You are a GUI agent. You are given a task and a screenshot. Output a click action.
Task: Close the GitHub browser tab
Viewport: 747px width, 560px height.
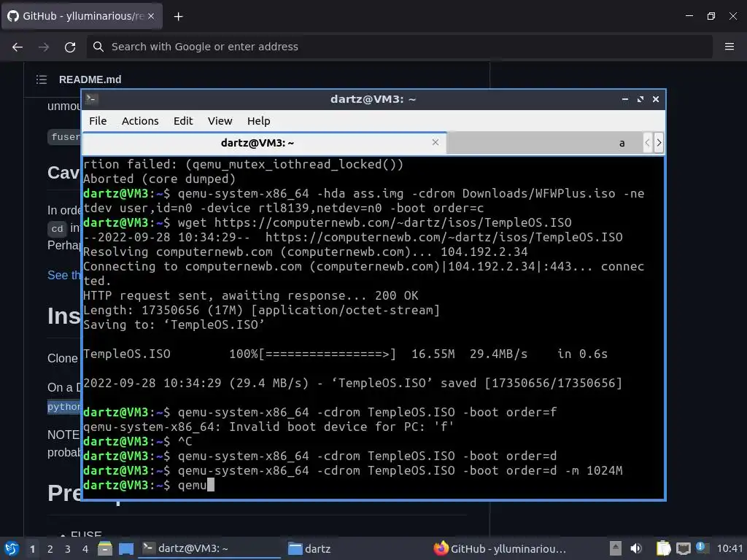(151, 16)
